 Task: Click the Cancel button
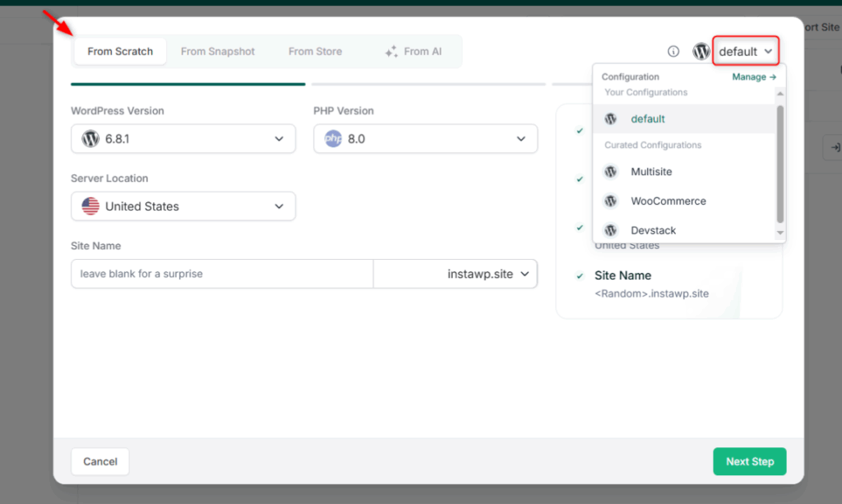[99, 461]
